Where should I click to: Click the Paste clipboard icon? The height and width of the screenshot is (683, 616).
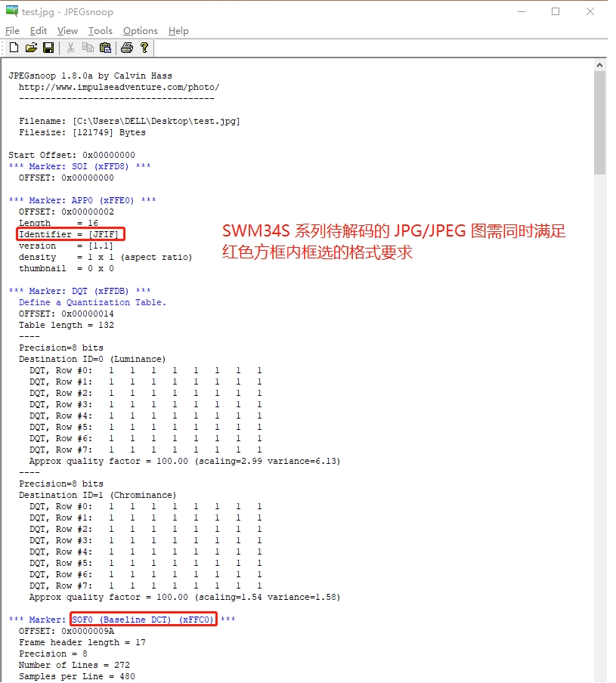tap(105, 48)
